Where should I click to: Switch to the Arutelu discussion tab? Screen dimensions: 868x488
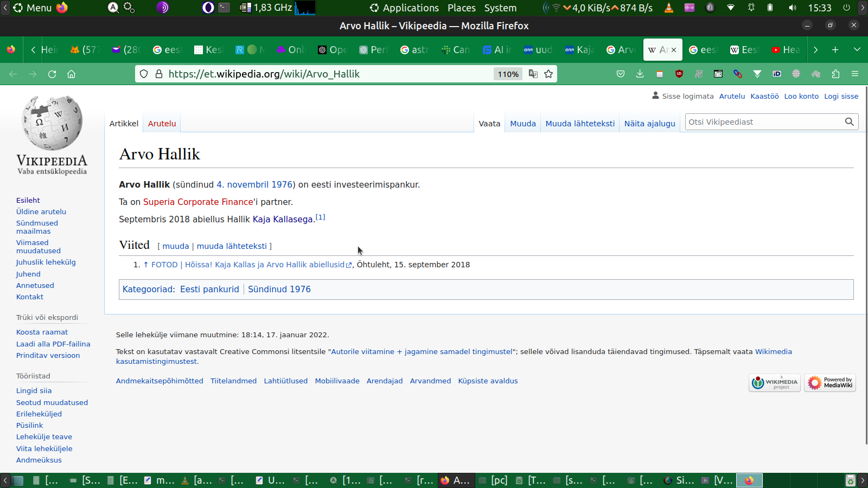click(162, 124)
